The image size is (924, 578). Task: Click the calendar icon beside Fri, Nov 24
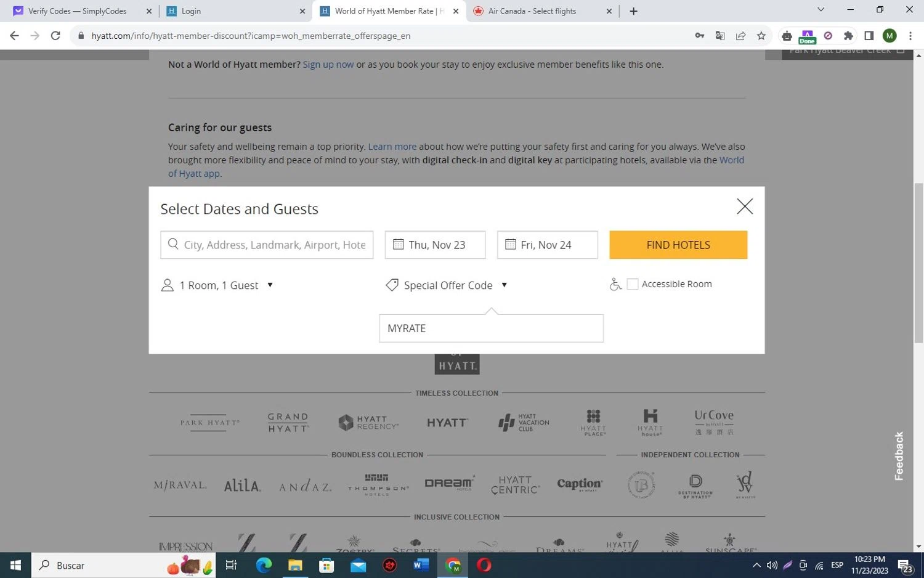[511, 244]
